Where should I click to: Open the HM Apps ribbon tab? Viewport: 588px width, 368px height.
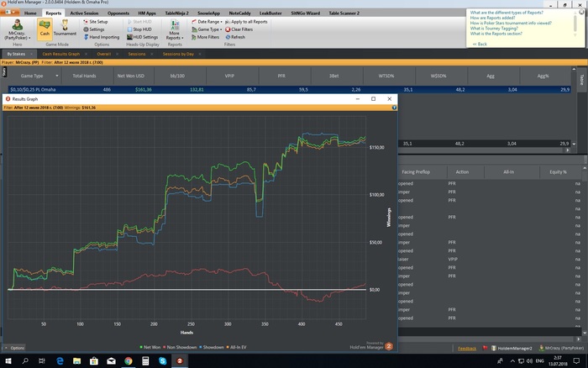click(147, 13)
